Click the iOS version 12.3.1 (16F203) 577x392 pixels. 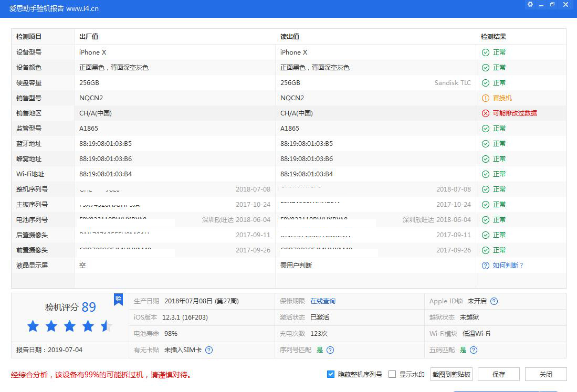click(185, 317)
